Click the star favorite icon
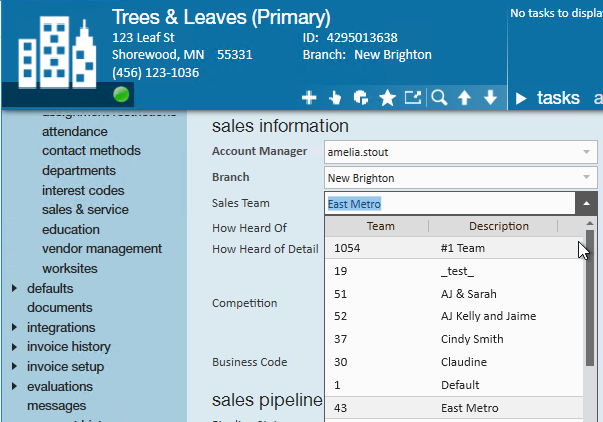 (387, 97)
